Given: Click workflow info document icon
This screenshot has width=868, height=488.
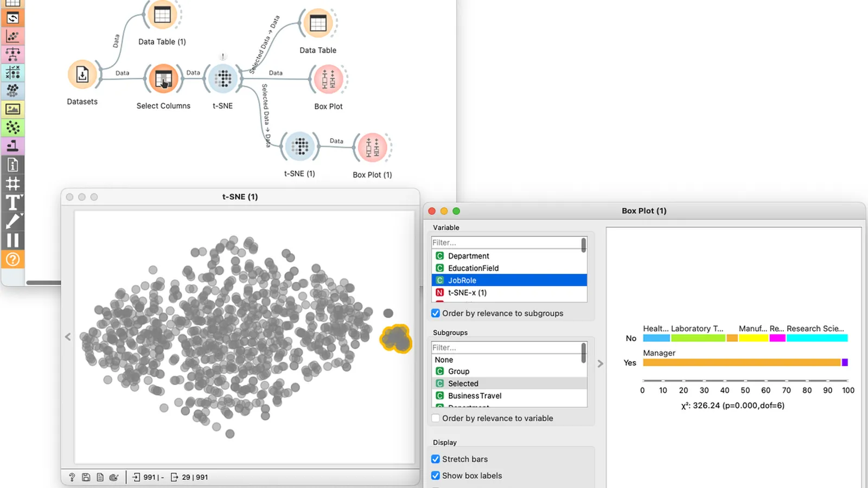Looking at the screenshot, I should pyautogui.click(x=13, y=165).
